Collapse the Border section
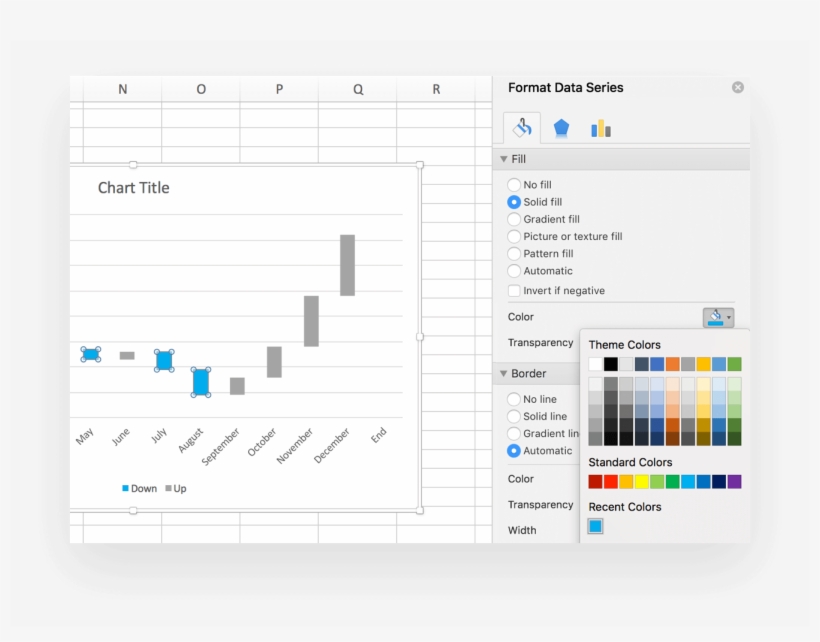This screenshot has height=642, width=820. point(504,373)
